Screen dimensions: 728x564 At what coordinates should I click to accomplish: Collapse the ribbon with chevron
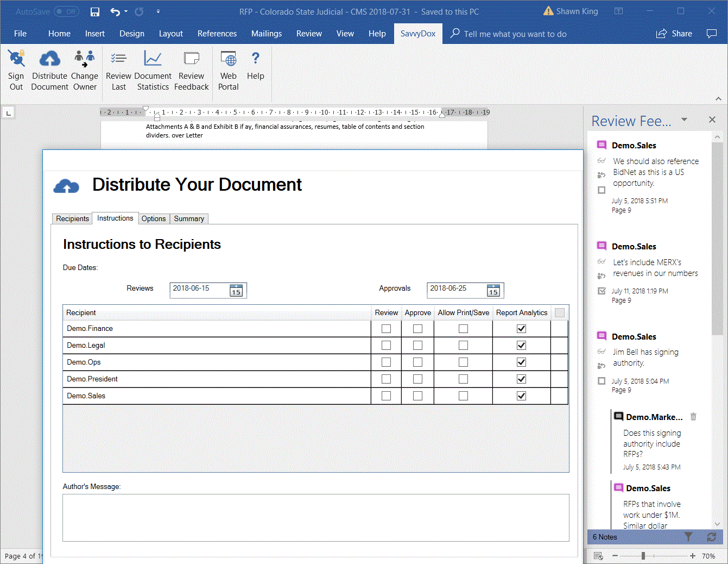coord(718,99)
